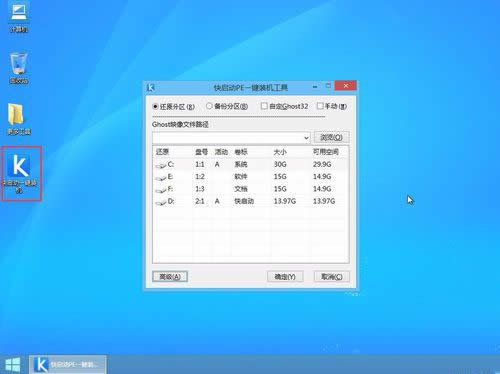Click the Advanced (A) button

tap(170, 277)
